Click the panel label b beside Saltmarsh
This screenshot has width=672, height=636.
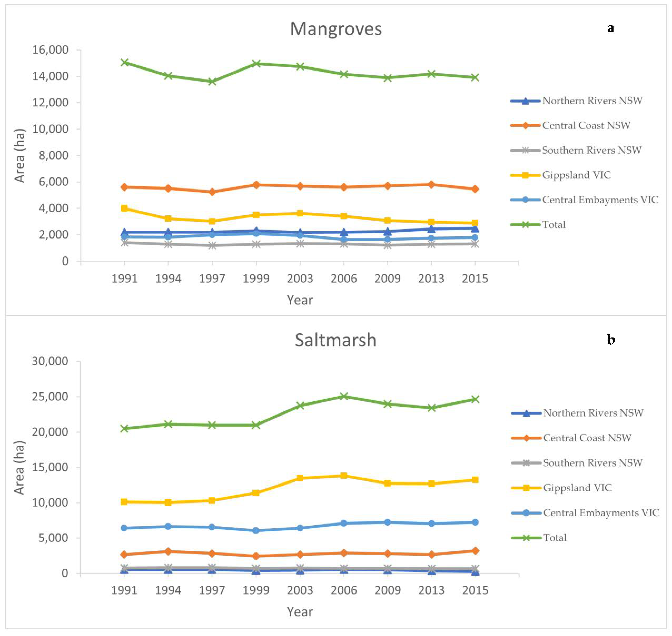tap(611, 340)
